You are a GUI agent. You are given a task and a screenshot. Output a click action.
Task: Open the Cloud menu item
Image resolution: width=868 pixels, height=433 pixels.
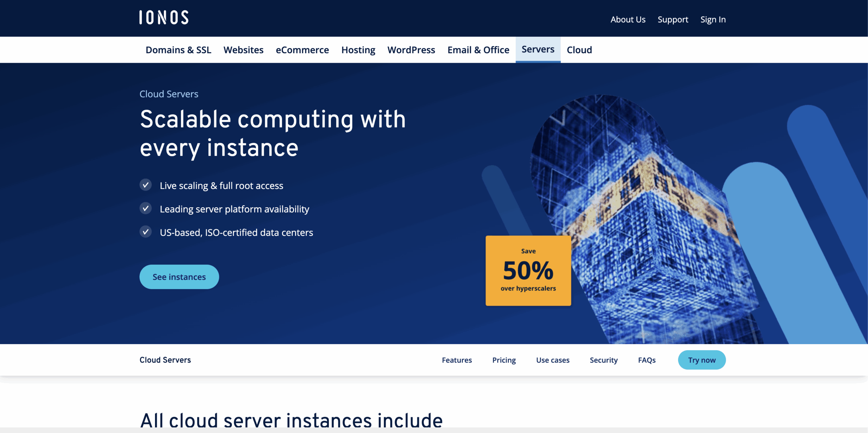579,50
